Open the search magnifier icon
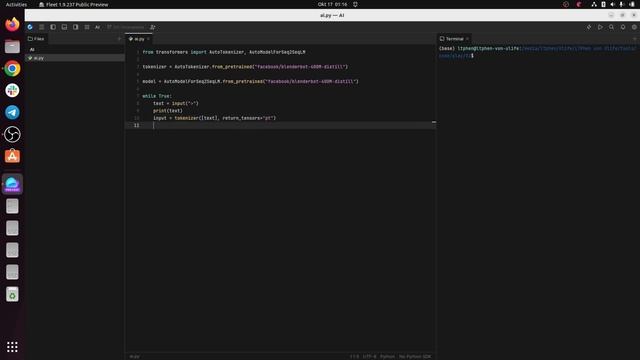 (x=611, y=27)
